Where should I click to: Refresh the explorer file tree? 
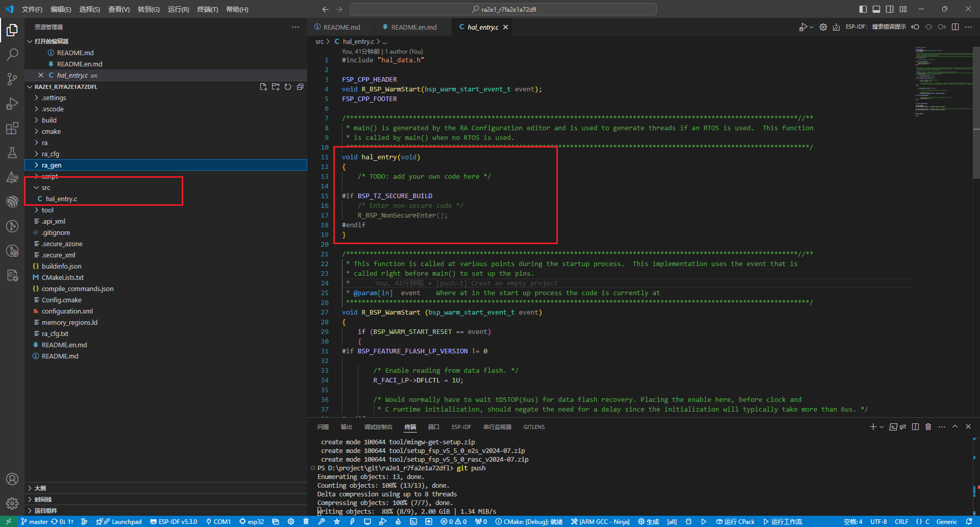click(x=288, y=87)
